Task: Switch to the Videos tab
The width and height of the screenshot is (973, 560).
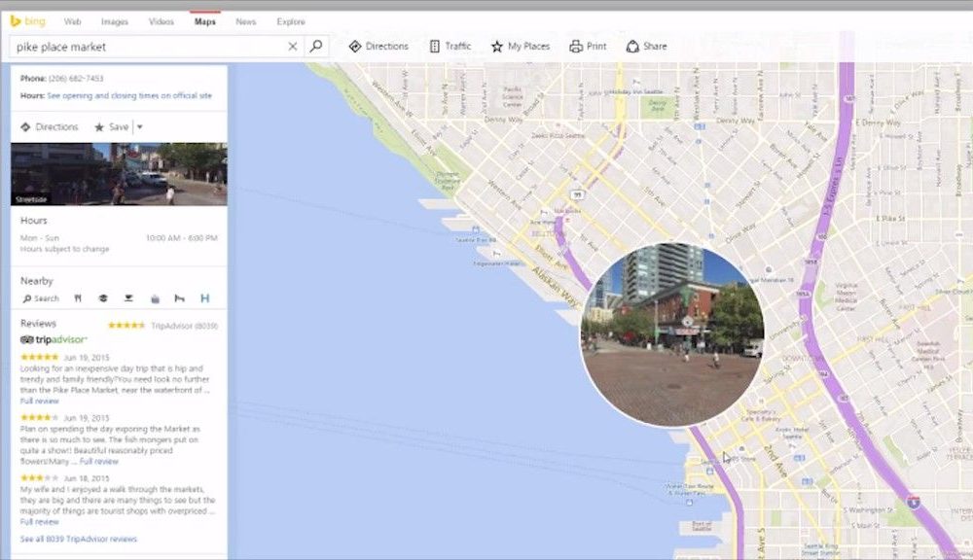Action: 162,21
